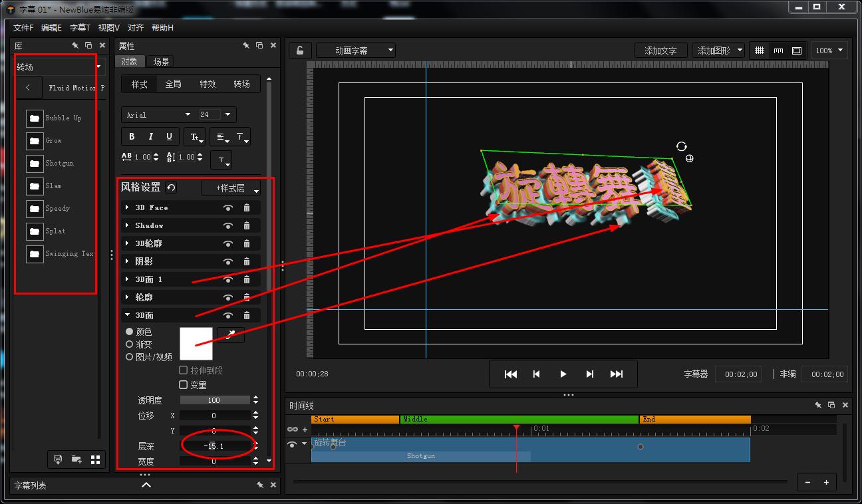
Task: Step back one frame
Action: pyautogui.click(x=536, y=374)
